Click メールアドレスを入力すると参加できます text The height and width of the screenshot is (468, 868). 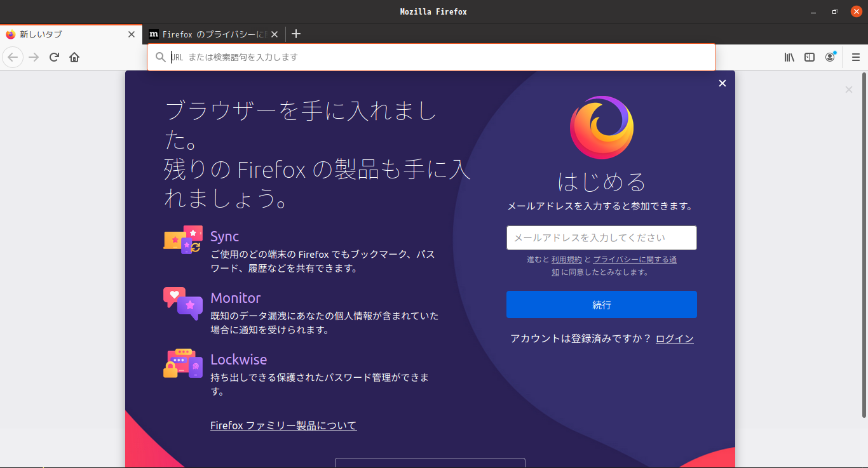599,206
